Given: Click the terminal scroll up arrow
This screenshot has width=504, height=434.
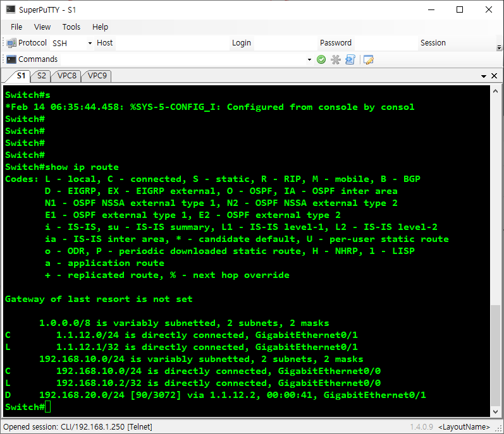Looking at the screenshot, I should click(495, 91).
